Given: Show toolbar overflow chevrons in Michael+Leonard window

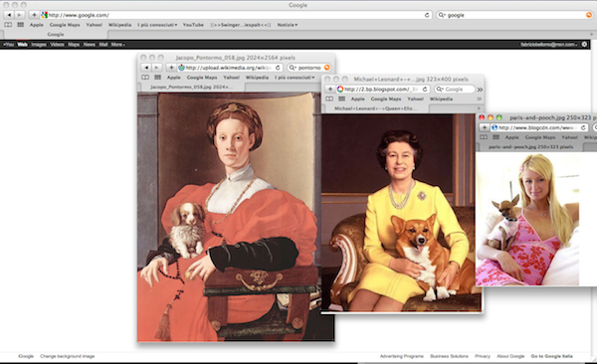Looking at the screenshot, I should [480, 90].
